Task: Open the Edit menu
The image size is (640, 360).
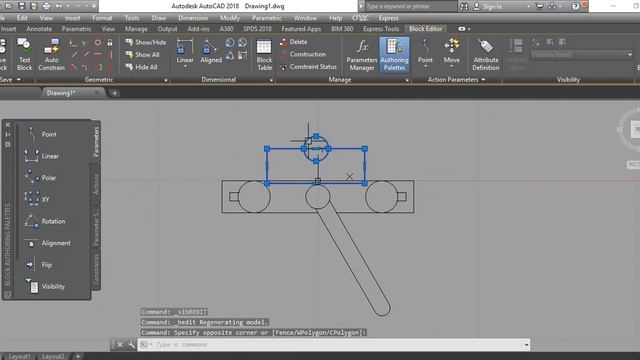Action: click(x=22, y=18)
